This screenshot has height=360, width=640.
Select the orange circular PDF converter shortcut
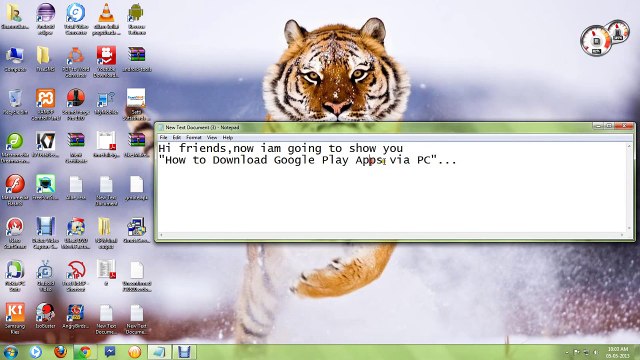(x=76, y=61)
